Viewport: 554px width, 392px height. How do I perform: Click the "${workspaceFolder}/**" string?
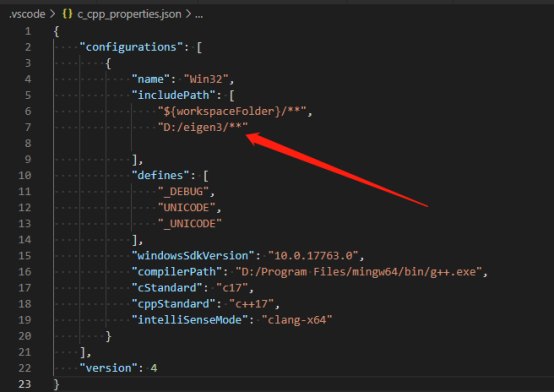click(232, 111)
